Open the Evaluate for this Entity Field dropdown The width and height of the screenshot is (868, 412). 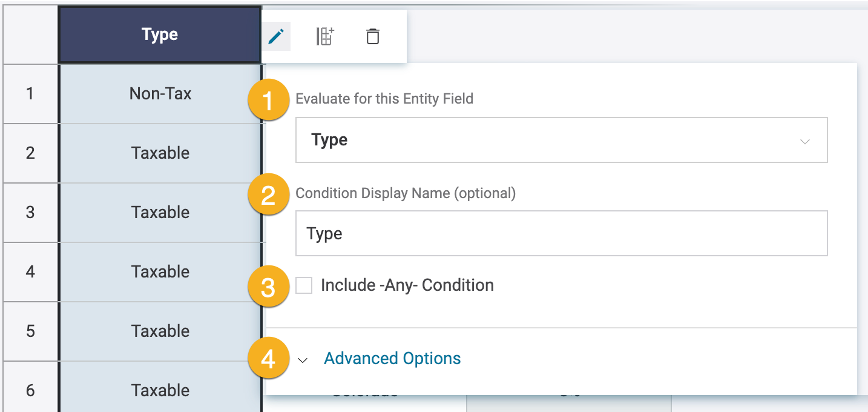(x=561, y=141)
